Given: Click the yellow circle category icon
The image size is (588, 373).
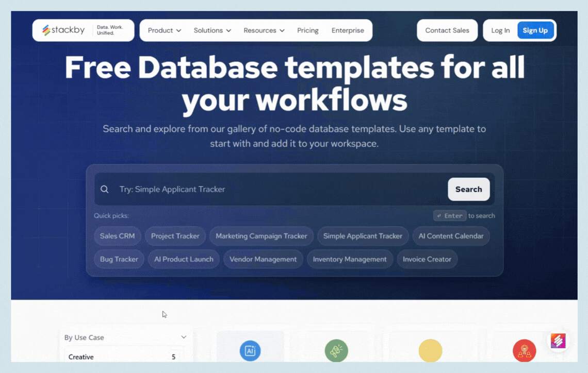Looking at the screenshot, I should [430, 351].
